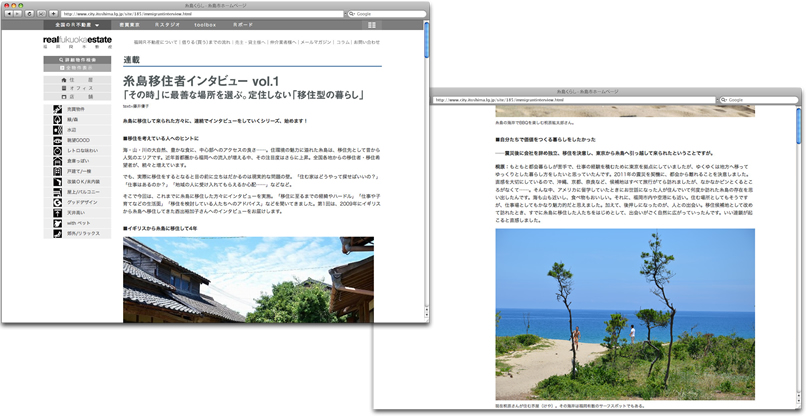
Task: Click the 糸島移住者インタビュー vol.1 headline
Action: [201, 81]
